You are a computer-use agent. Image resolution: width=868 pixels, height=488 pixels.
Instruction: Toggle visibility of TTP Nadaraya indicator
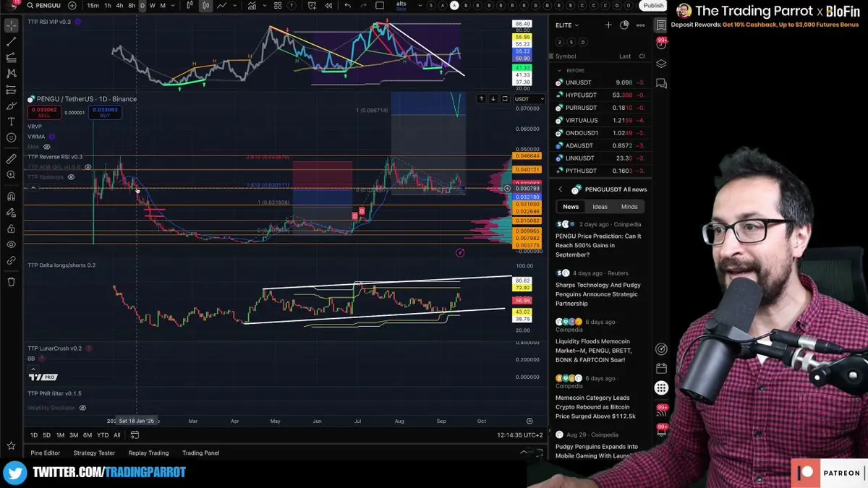71,177
